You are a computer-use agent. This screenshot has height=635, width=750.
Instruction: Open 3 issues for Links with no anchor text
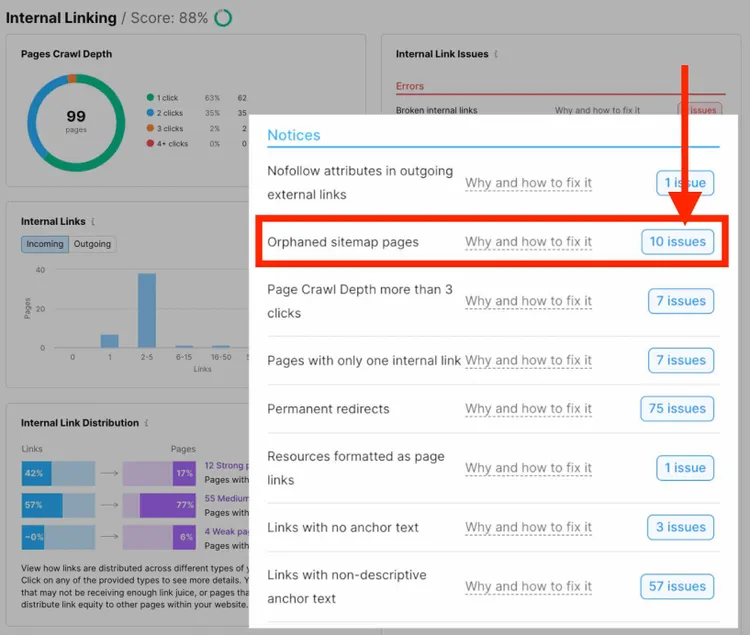click(x=680, y=527)
